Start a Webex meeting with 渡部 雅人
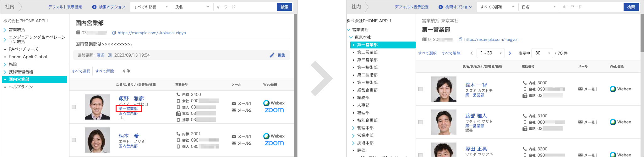This screenshot has width=644, height=157. point(620,122)
